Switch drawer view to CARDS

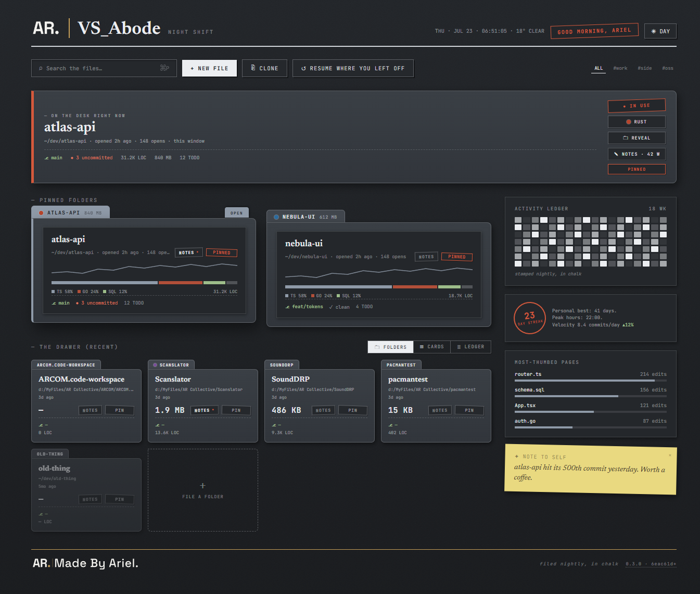[431, 347]
